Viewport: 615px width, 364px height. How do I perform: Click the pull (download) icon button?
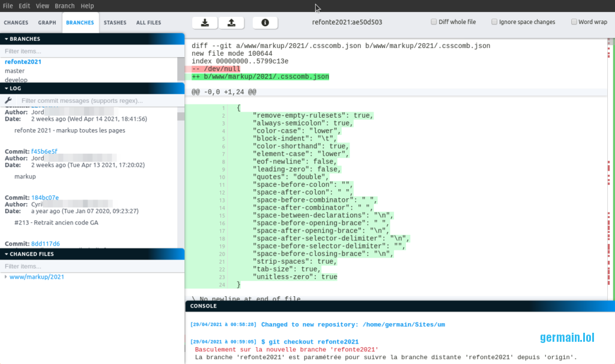[205, 23]
